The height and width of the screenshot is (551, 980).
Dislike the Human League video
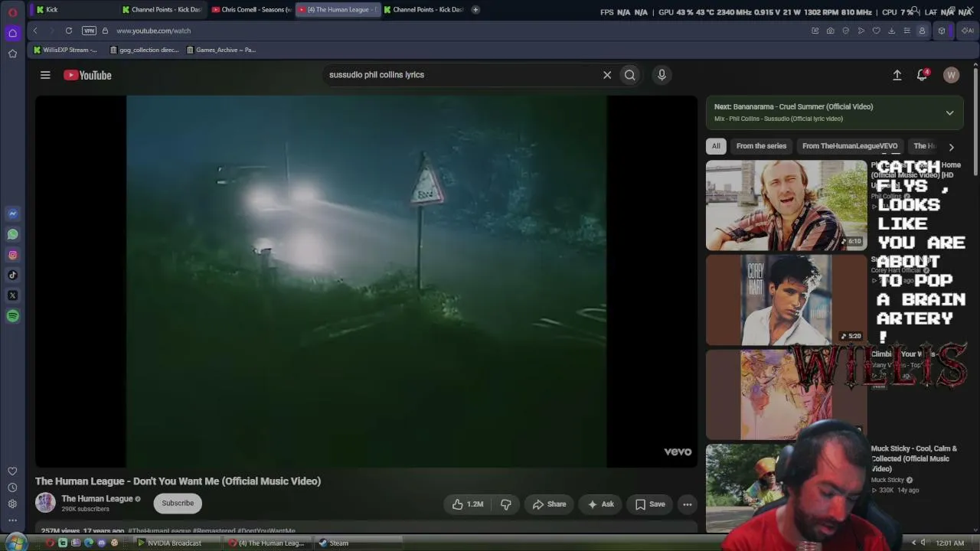(506, 504)
